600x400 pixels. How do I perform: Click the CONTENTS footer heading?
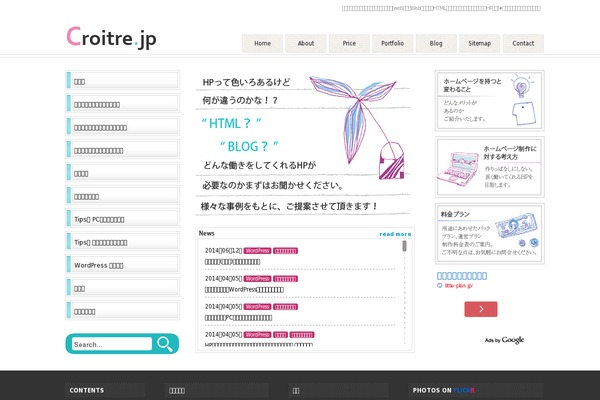coord(86,390)
